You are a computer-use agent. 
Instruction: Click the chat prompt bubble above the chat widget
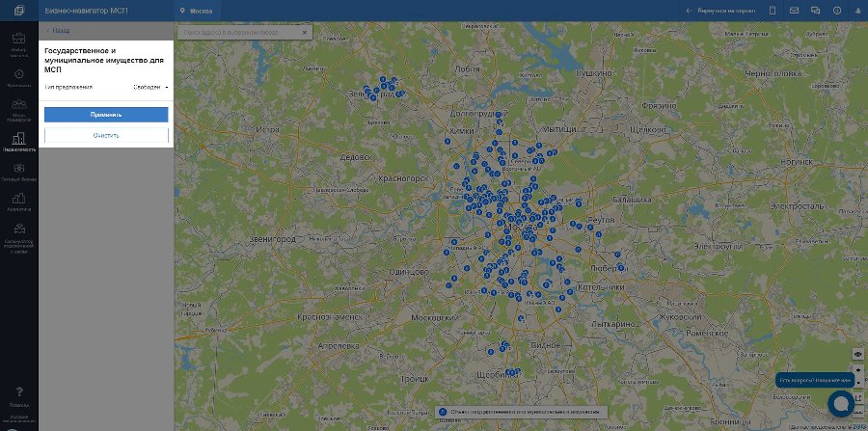click(814, 380)
